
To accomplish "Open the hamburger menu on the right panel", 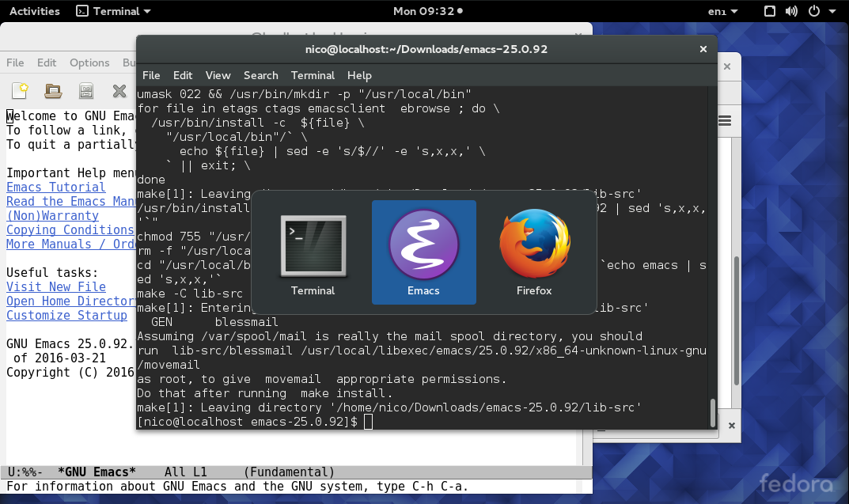I will 723,120.
